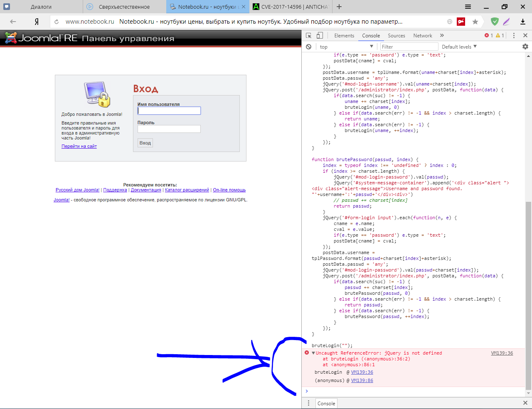This screenshot has height=409, width=532.
Task: Open the drawer kebab menu at bottom
Action: tap(308, 403)
